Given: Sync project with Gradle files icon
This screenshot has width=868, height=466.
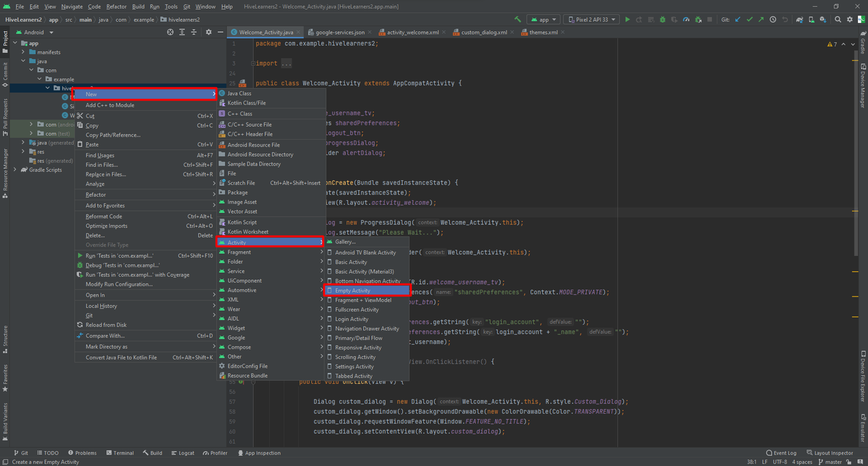Looking at the screenshot, I should pyautogui.click(x=800, y=20).
